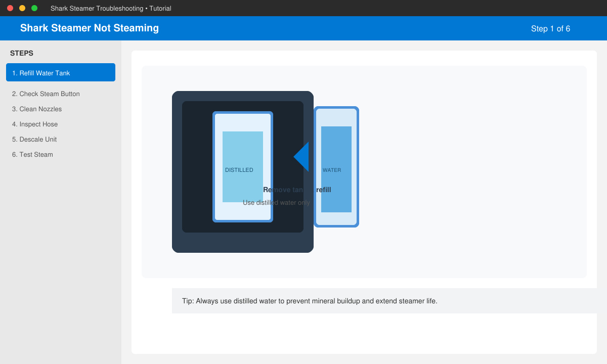The image size is (607, 364).
Task: Click the blue left-pointing arrow
Action: pos(301,157)
